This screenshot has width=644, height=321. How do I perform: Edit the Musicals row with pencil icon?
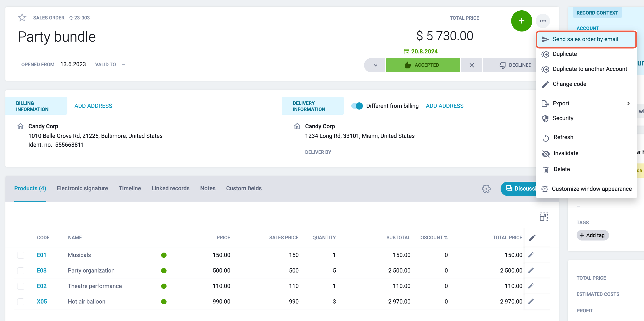tap(531, 255)
